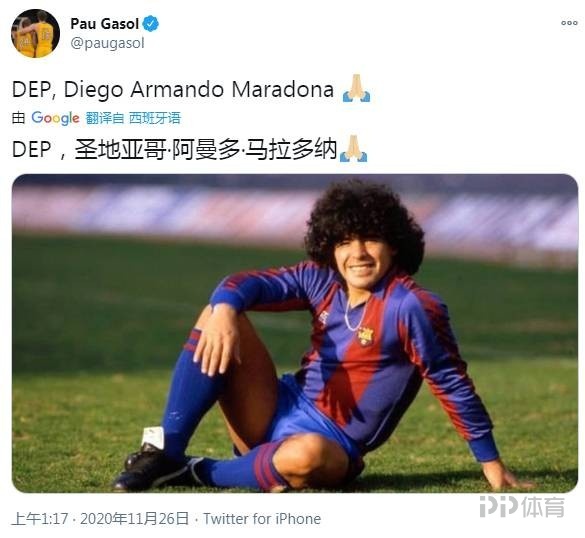Open the tweet timestamp 上午1:17 link

pos(40,519)
